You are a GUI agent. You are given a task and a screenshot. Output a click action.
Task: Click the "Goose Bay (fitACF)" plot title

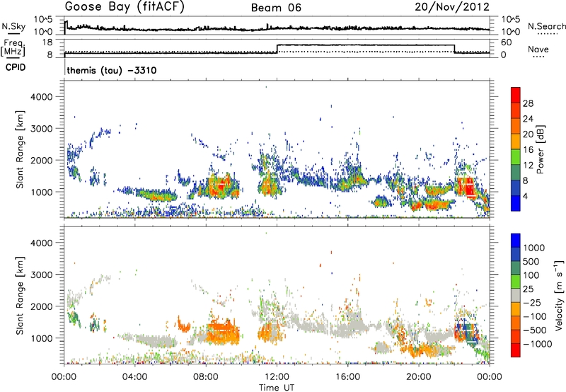click(125, 7)
